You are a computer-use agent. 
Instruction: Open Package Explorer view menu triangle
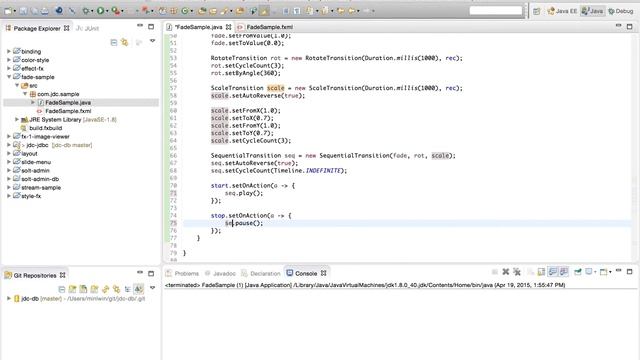tap(152, 41)
